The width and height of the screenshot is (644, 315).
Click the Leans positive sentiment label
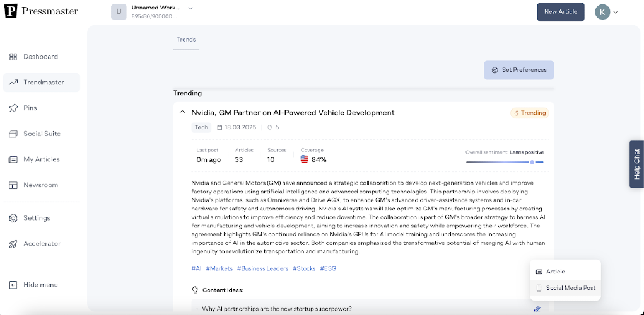click(x=527, y=152)
